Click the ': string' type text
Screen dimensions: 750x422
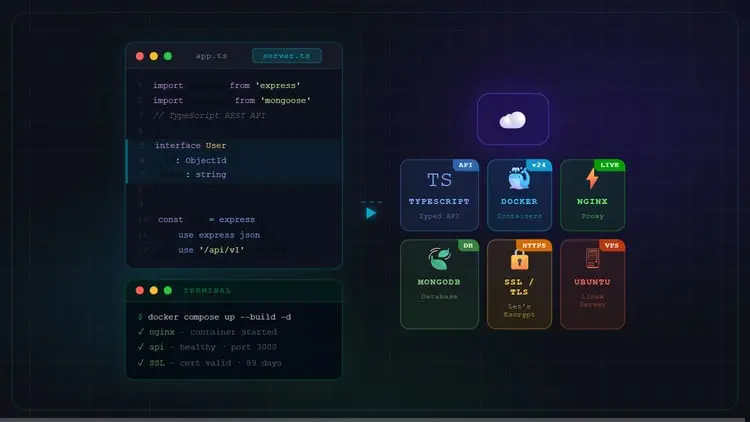coord(206,175)
